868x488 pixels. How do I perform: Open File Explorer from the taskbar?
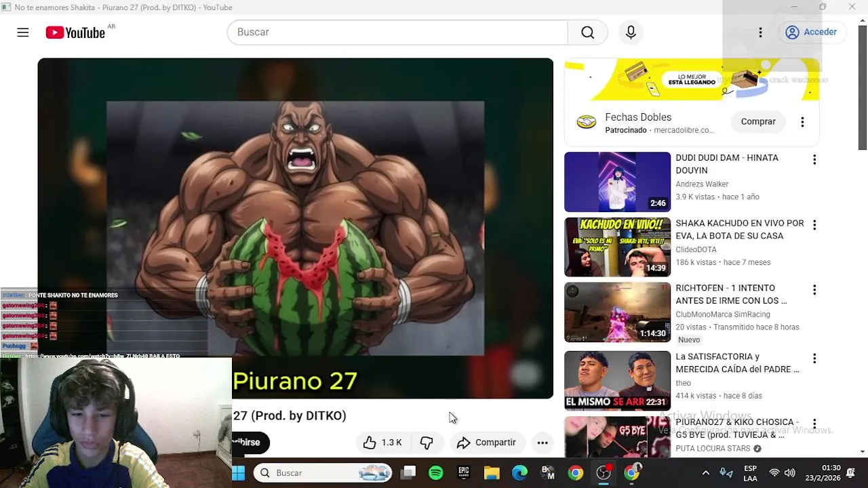(492, 473)
